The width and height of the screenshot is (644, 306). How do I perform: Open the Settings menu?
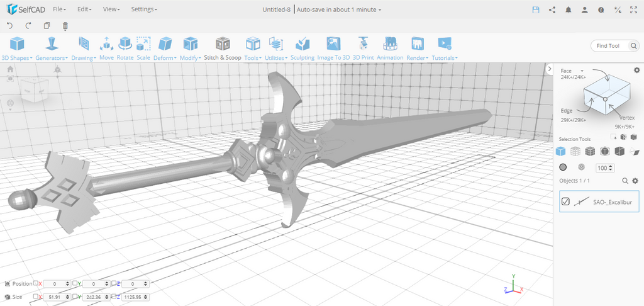click(x=144, y=9)
